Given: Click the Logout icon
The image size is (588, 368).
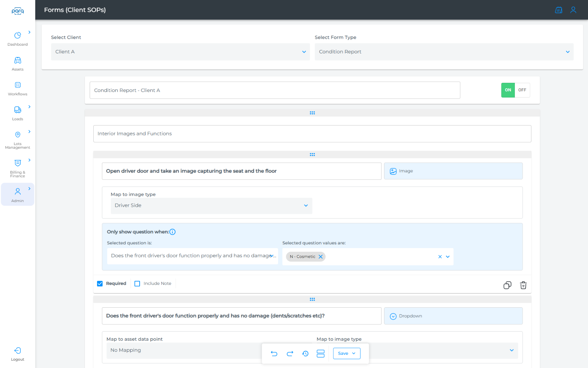Looking at the screenshot, I should [x=18, y=351].
